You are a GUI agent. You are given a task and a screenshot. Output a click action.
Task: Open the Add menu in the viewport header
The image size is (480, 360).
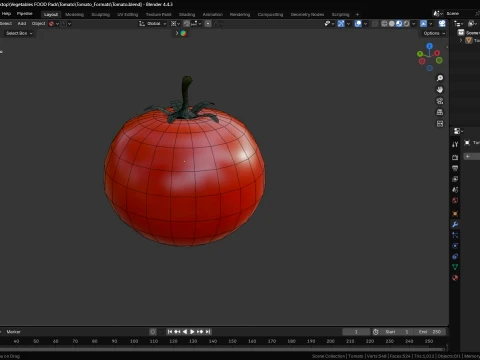[22, 24]
